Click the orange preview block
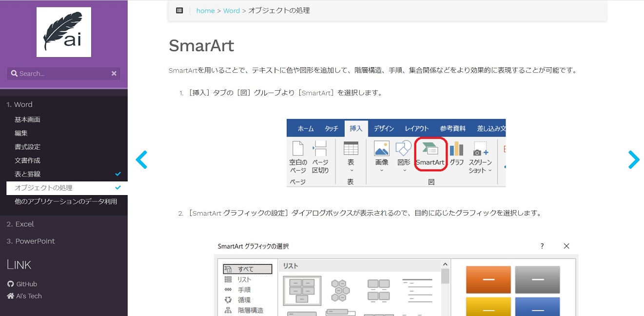 [x=488, y=279]
